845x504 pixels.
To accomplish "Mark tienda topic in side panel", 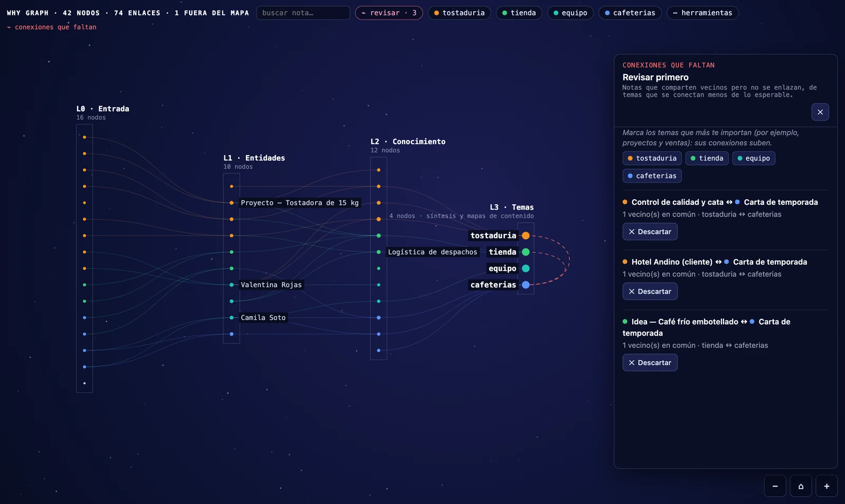I will pos(707,158).
